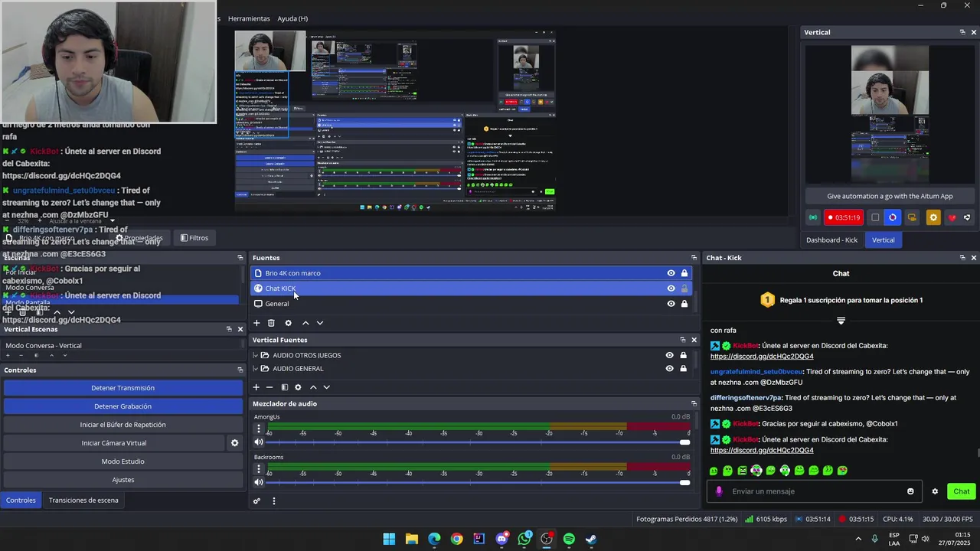The width and height of the screenshot is (980, 551).
Task: Click Enviar un mensaje chat input
Action: [x=815, y=491]
